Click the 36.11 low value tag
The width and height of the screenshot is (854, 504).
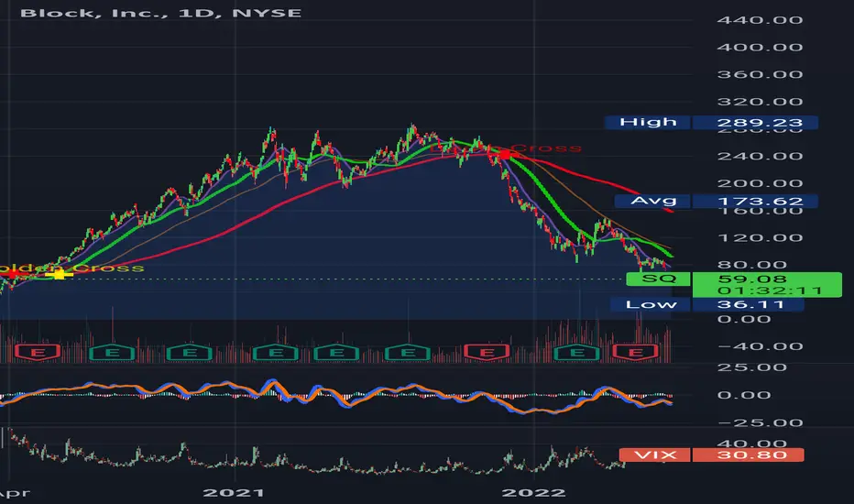(748, 304)
